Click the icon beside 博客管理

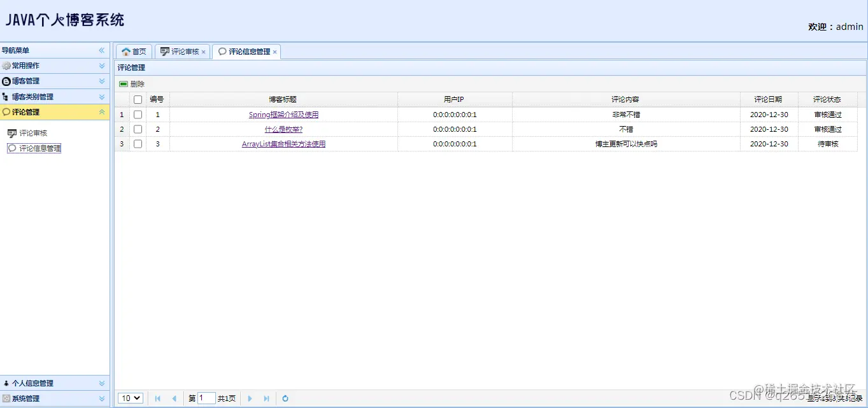point(6,81)
